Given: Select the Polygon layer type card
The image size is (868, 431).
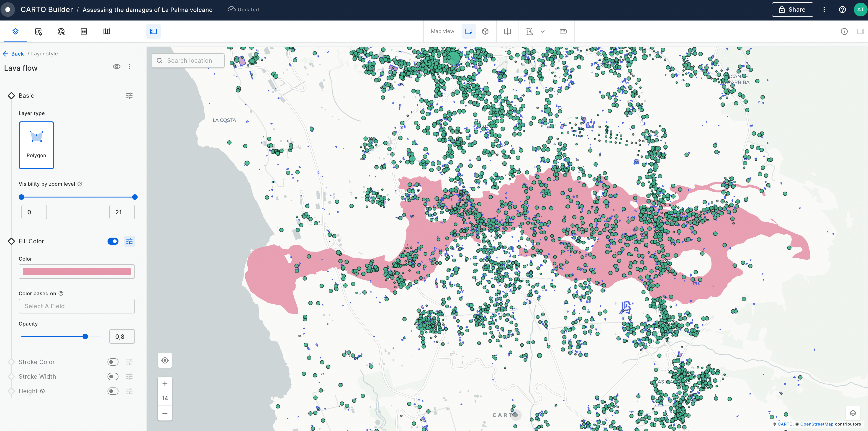Looking at the screenshot, I should pos(36,145).
